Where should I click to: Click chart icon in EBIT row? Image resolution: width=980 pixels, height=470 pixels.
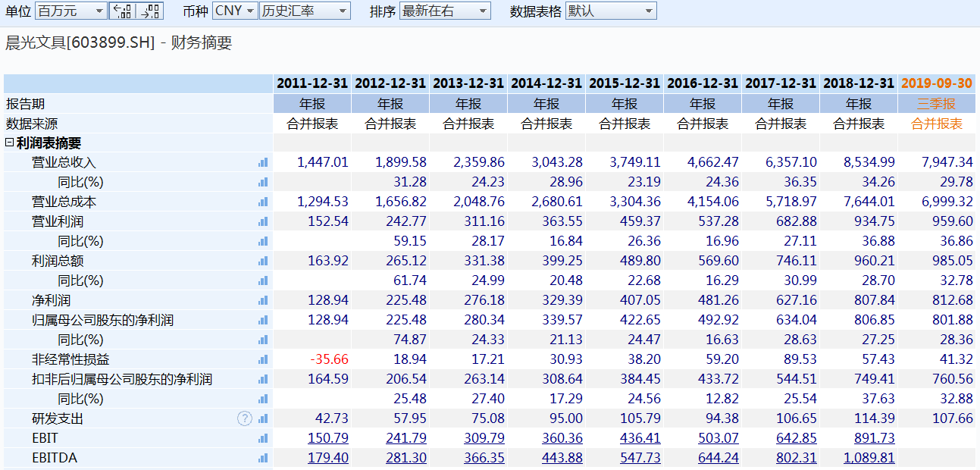(263, 438)
